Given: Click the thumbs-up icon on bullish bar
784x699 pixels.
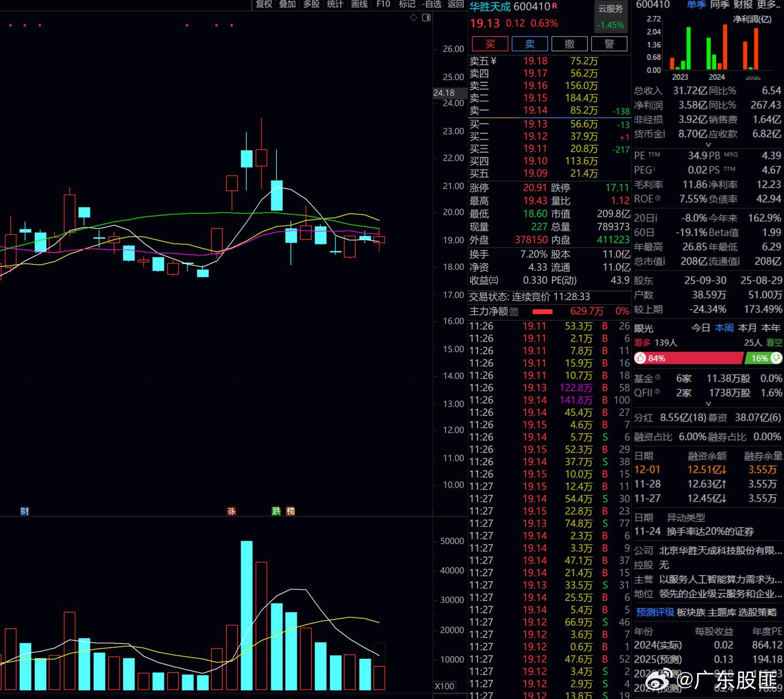Looking at the screenshot, I should tap(640, 358).
